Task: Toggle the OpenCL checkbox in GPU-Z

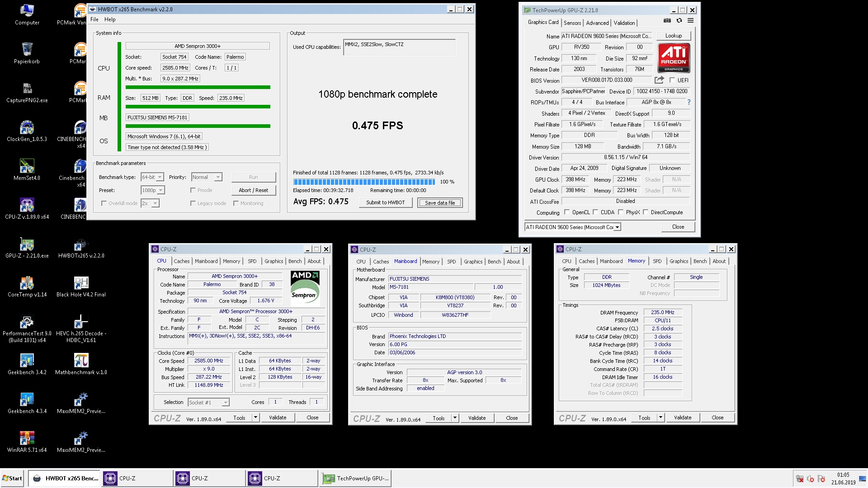Action: [x=566, y=212]
